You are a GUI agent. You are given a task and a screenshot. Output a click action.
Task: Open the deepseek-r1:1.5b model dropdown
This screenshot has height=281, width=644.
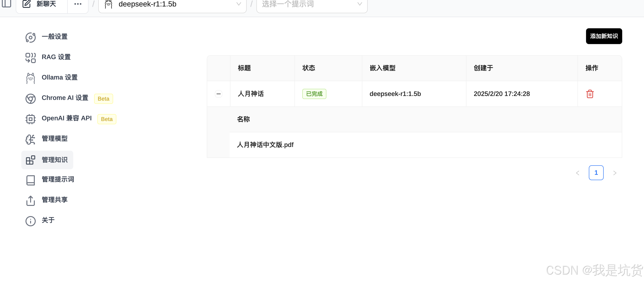click(172, 4)
